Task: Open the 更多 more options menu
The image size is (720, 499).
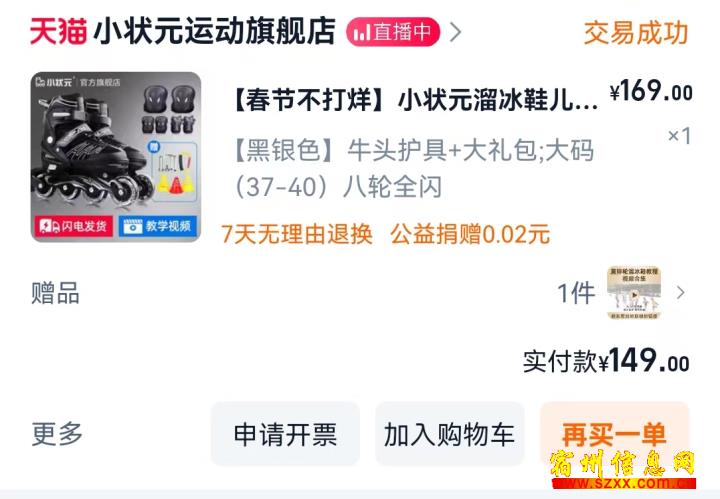Action: [x=57, y=434]
